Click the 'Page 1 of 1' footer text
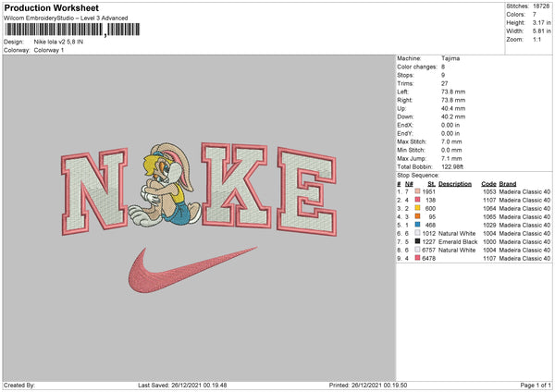 [536, 385]
